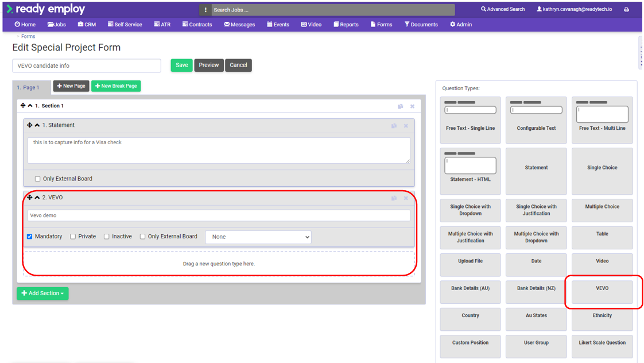Screen dimensions: 644x363
Task: Move handle icon for VEVO question
Action: pos(30,198)
